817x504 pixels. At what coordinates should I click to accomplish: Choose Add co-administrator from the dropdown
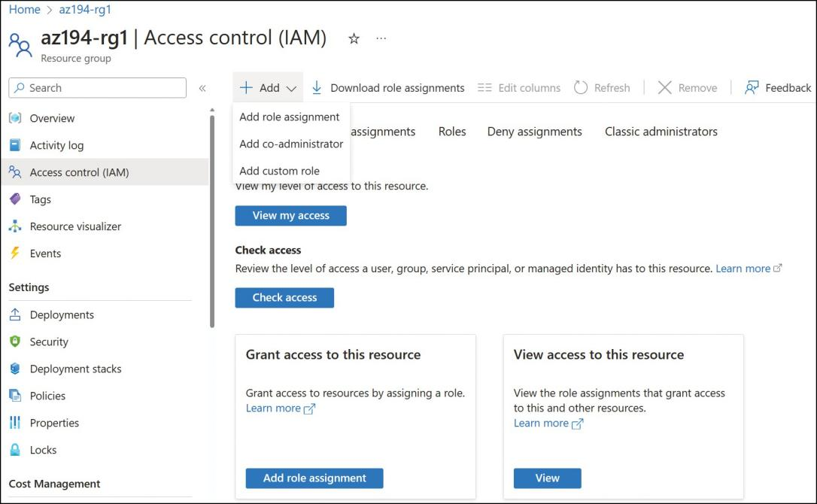click(x=291, y=144)
